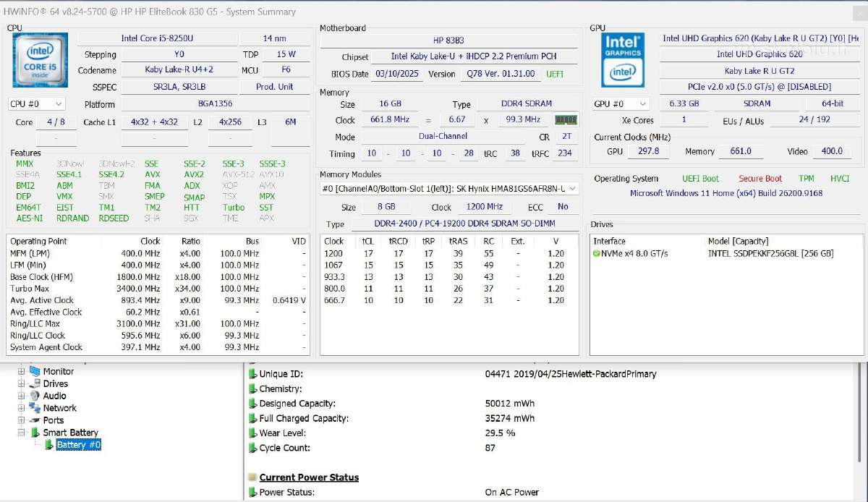Image resolution: width=868 pixels, height=502 pixels.
Task: Click the Wear Level value 29.5 %
Action: (x=500, y=433)
